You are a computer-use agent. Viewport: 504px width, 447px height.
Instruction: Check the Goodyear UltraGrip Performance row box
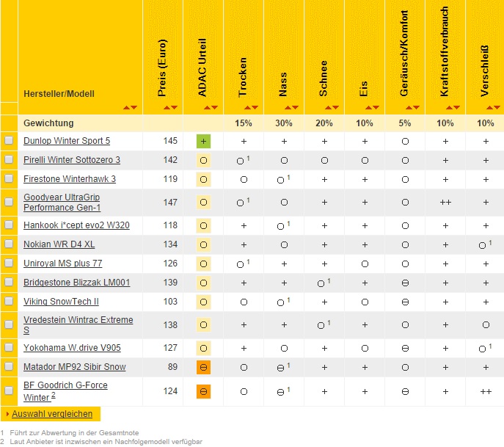(9, 202)
